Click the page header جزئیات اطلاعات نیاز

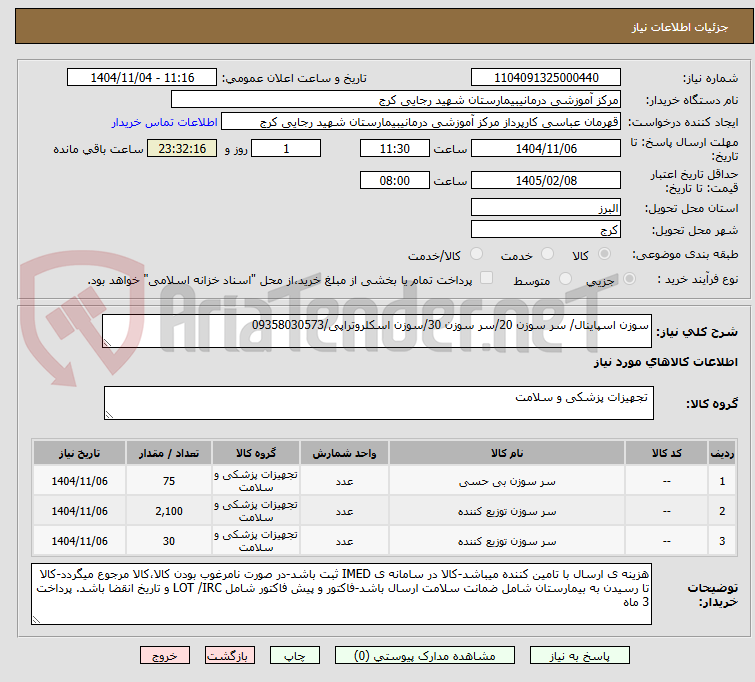(680, 27)
